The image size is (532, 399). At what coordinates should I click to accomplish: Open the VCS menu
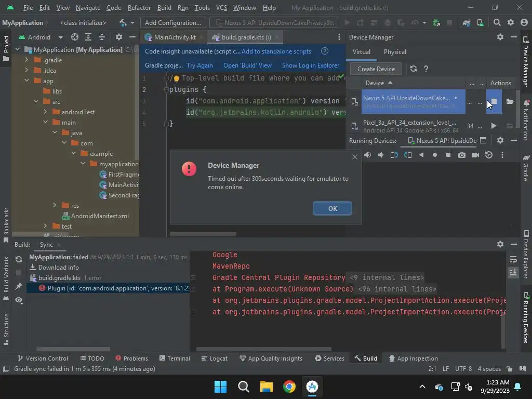(221, 7)
